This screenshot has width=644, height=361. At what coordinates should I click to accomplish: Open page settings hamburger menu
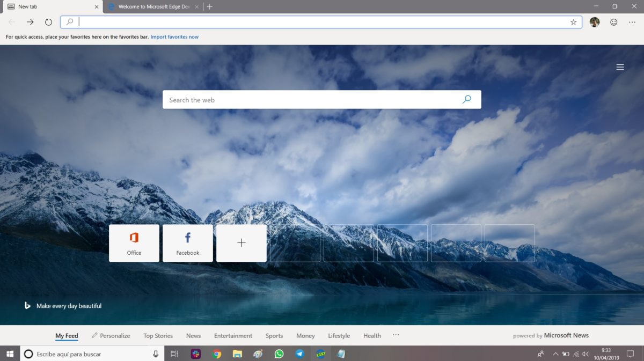tap(620, 67)
